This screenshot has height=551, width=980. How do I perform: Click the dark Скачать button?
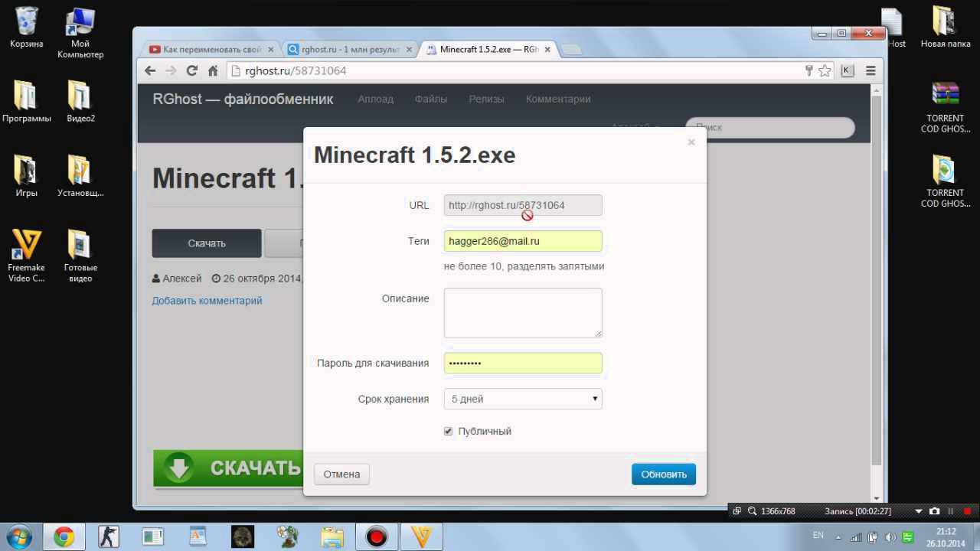[x=207, y=243]
